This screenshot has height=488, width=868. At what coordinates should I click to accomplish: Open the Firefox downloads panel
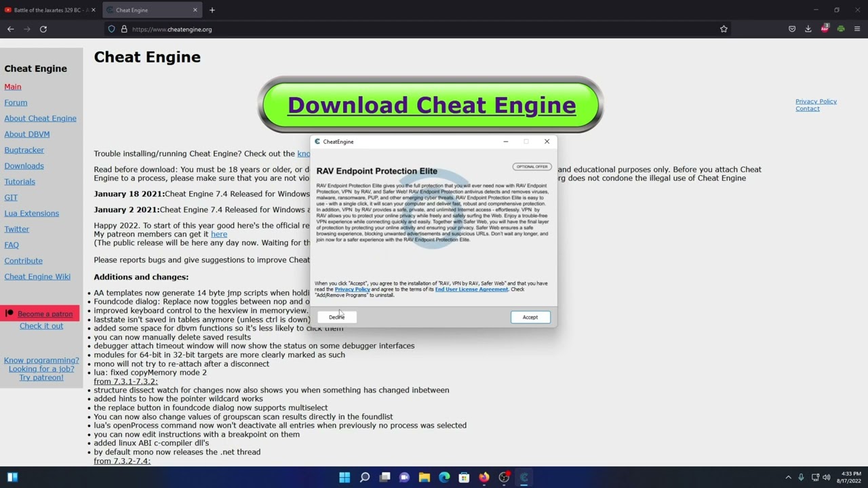[808, 29]
